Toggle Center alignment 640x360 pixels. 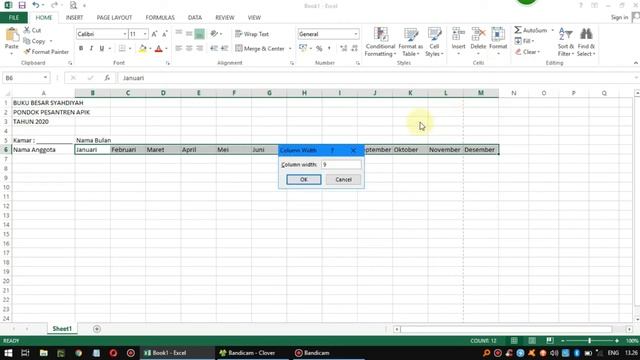coord(189,49)
